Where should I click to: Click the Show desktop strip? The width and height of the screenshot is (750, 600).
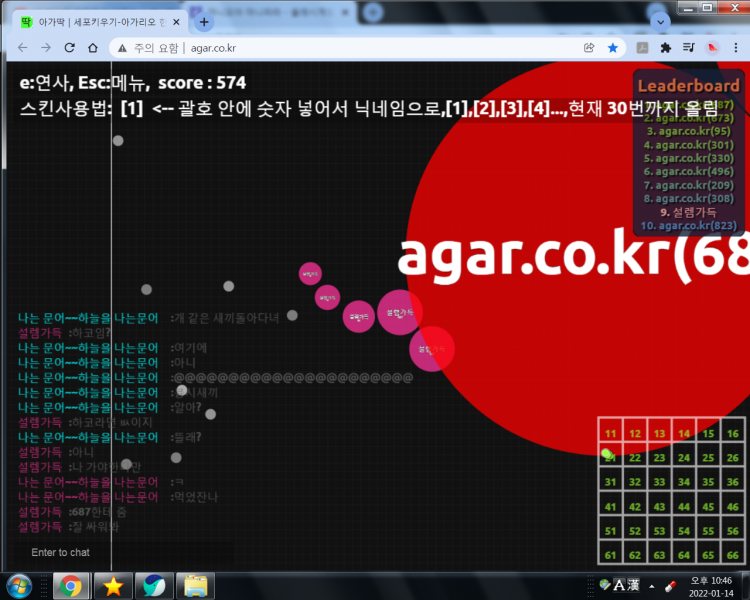click(x=746, y=586)
